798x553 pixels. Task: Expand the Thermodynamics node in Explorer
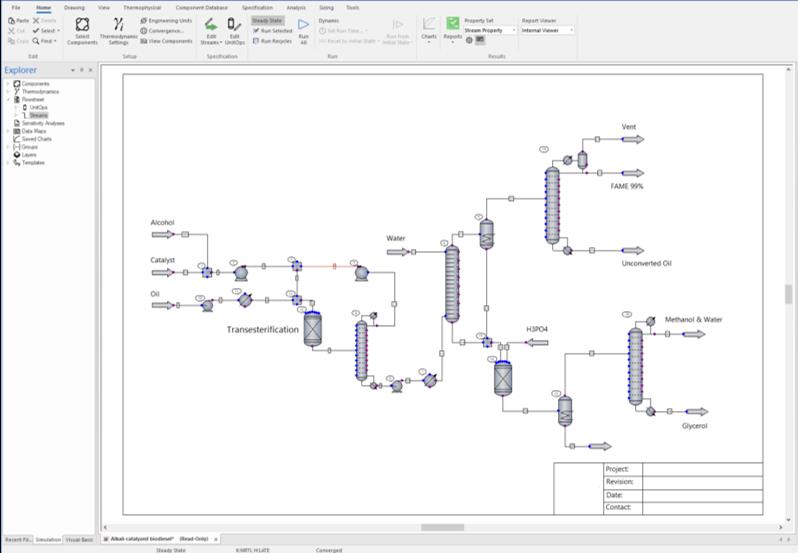tap(8, 92)
